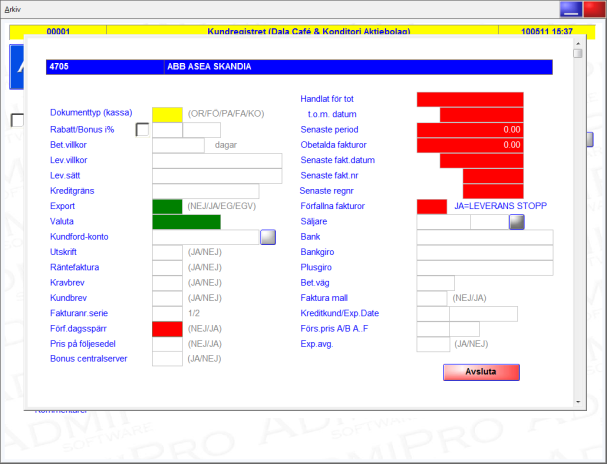The image size is (607, 464).
Task: Click the ABB ASEA SKANDIA customer name
Action: pyautogui.click(x=209, y=67)
